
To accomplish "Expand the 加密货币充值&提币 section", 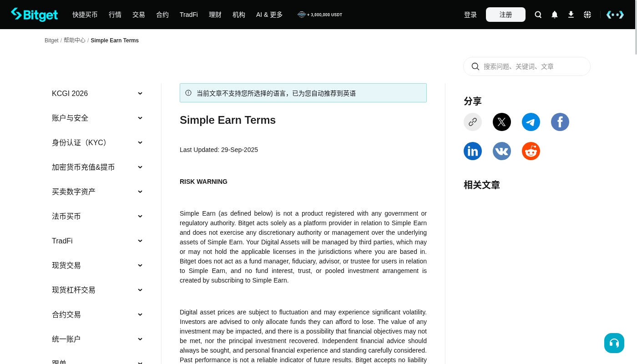I will [97, 167].
